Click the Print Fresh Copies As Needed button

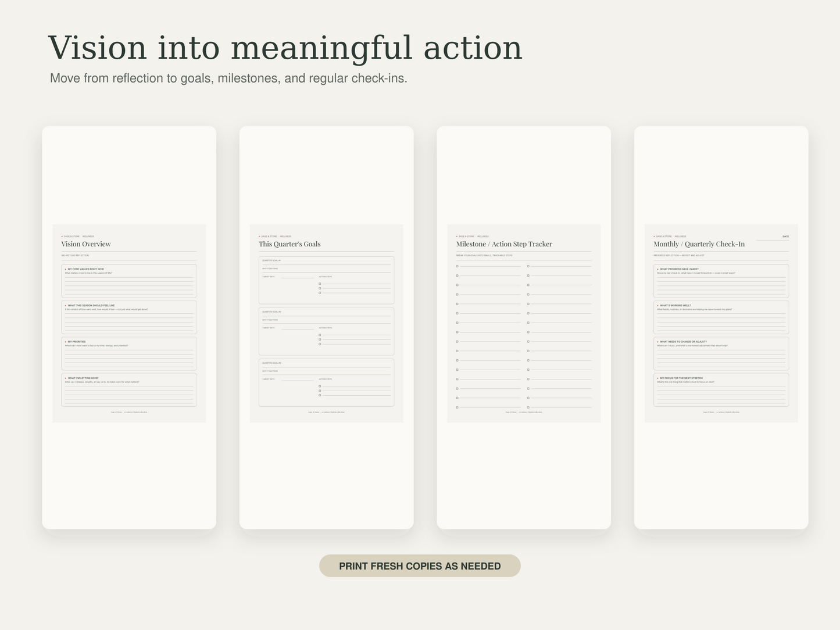point(420,566)
